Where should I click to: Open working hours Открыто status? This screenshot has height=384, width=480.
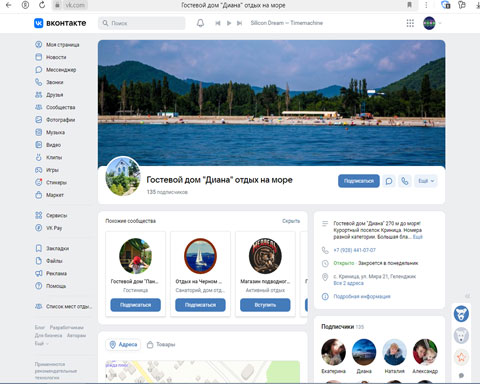click(344, 263)
